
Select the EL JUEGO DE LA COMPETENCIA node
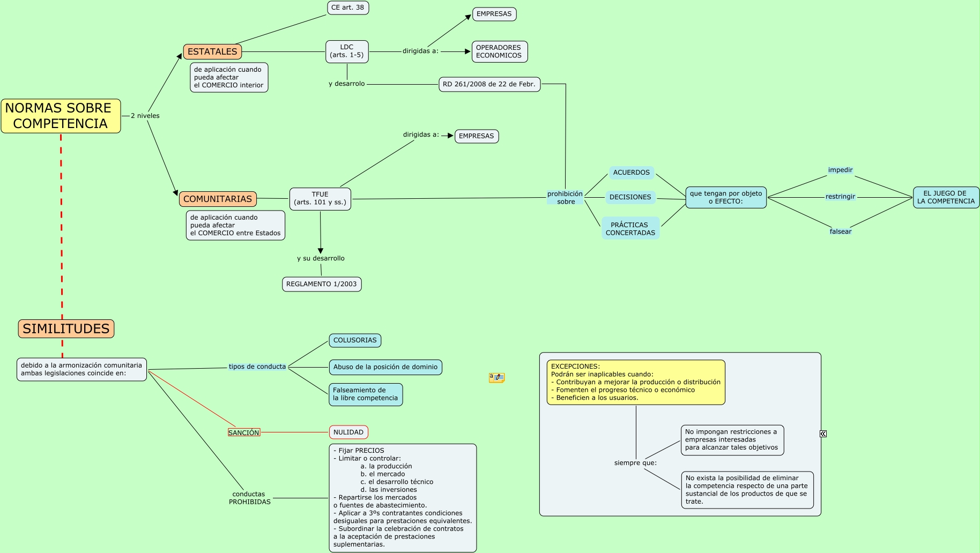946,197
